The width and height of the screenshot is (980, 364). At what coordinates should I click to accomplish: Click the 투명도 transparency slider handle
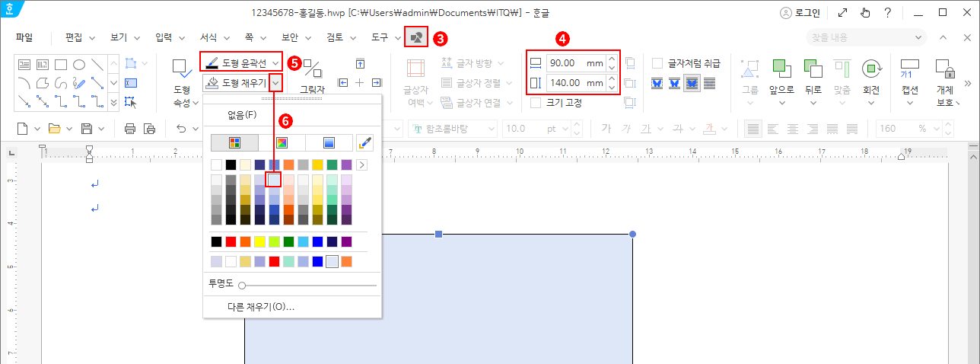click(242, 286)
